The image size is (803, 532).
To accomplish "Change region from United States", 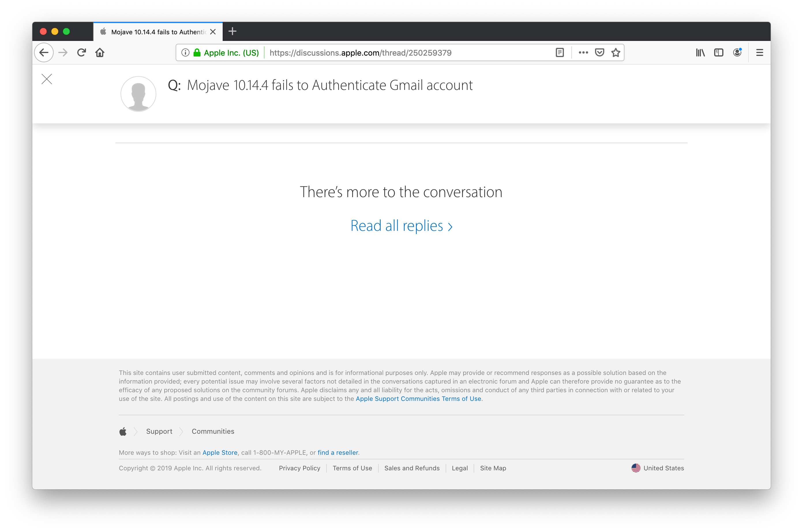I will tap(657, 468).
